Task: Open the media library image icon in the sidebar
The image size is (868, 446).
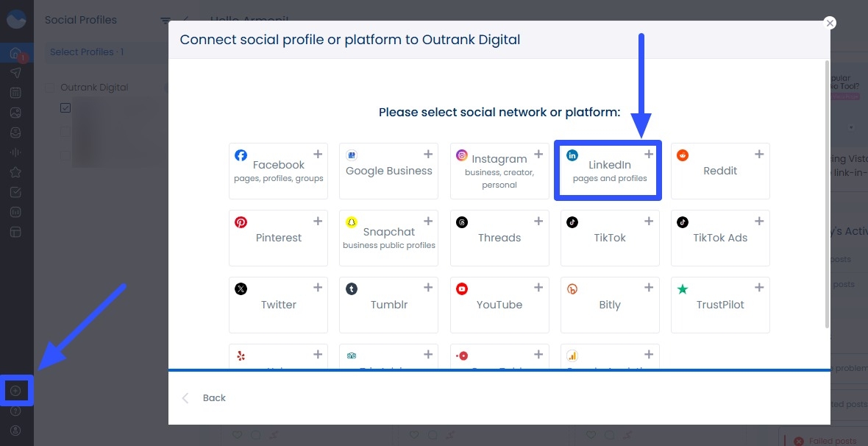Action: pyautogui.click(x=15, y=113)
